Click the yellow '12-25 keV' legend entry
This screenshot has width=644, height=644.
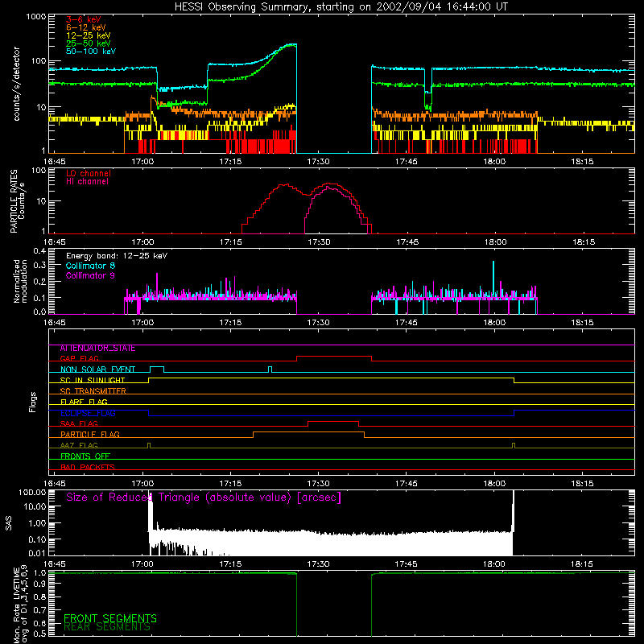pos(89,35)
